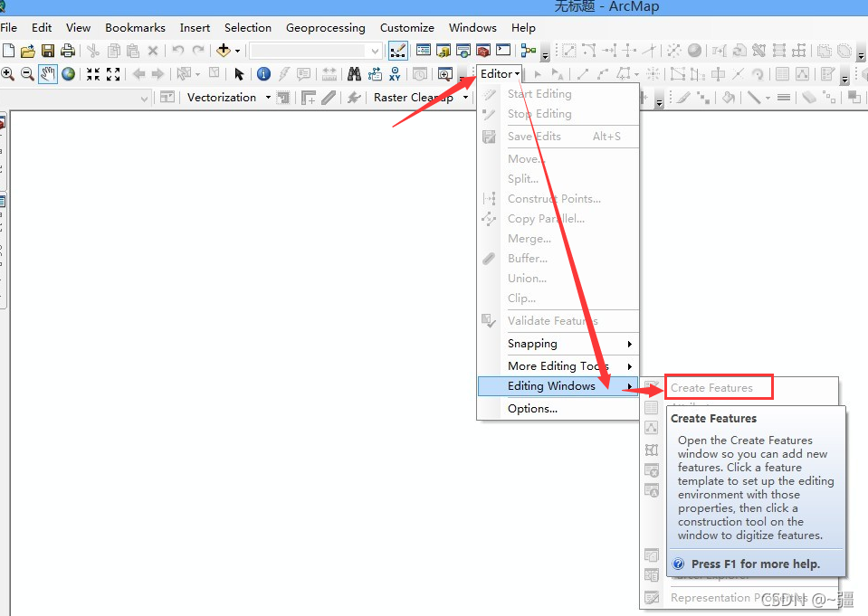Open the File menu
Screen dimensions: 868x616
coord(8,28)
